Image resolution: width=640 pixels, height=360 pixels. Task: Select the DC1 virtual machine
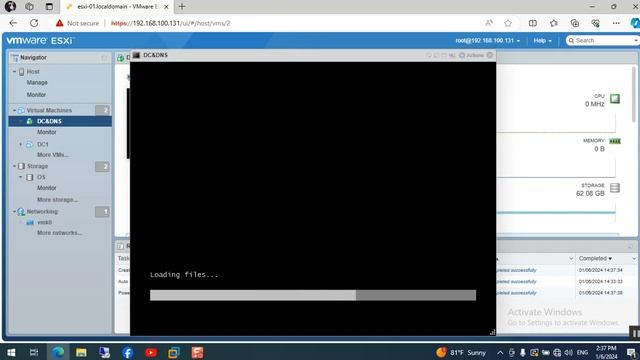point(42,144)
